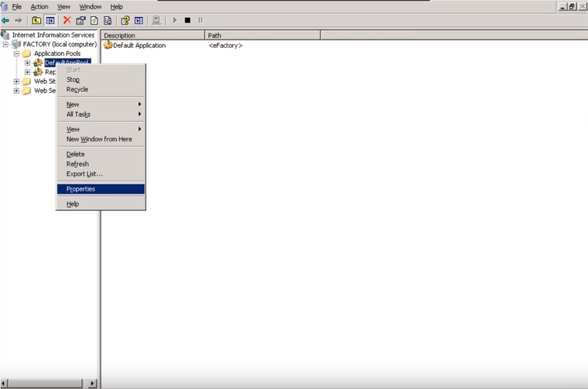Click the DefaultAppPool gear icon in tree
The image size is (588, 389).
coord(38,63)
